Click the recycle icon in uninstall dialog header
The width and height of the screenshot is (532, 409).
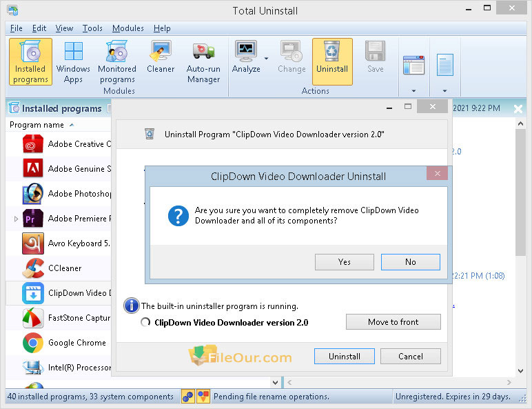click(x=150, y=134)
